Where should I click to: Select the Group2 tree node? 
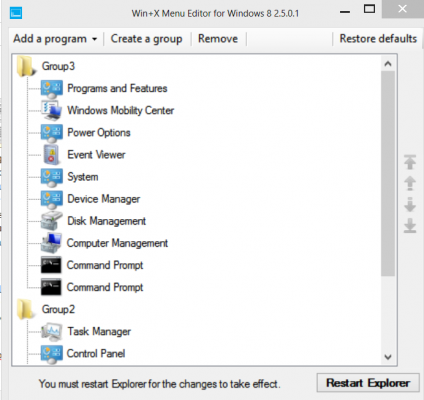58,309
